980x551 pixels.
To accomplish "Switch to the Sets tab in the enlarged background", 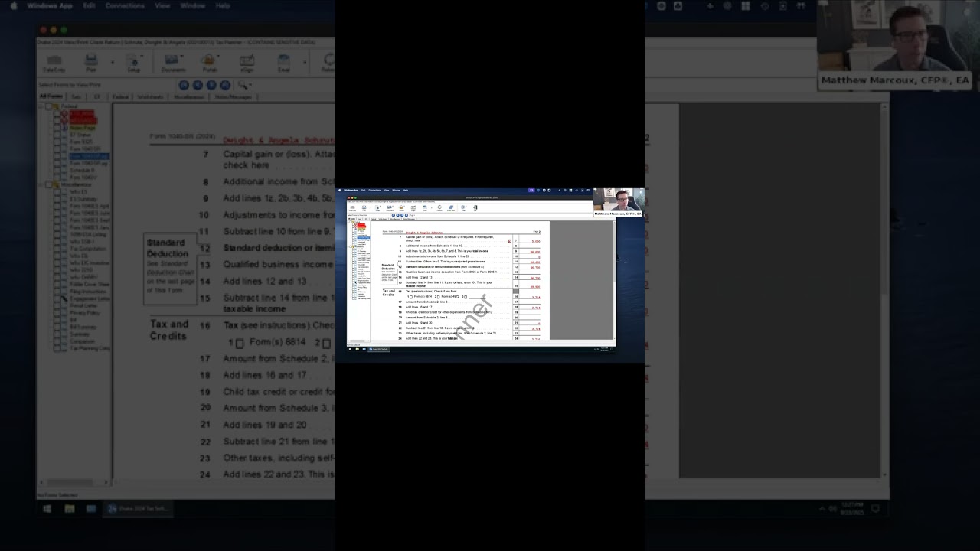I will click(x=76, y=97).
